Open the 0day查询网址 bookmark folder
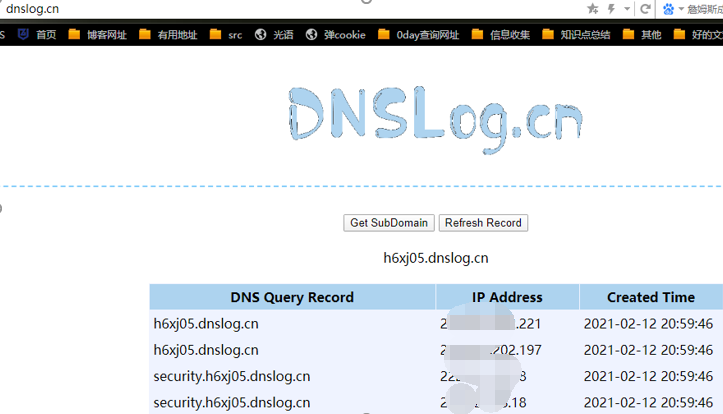The image size is (723, 414). point(418,35)
